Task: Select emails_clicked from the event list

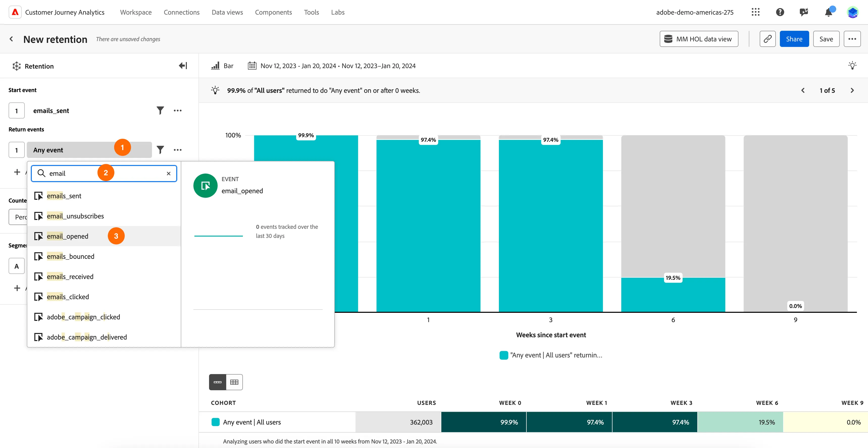Action: pyautogui.click(x=104, y=297)
